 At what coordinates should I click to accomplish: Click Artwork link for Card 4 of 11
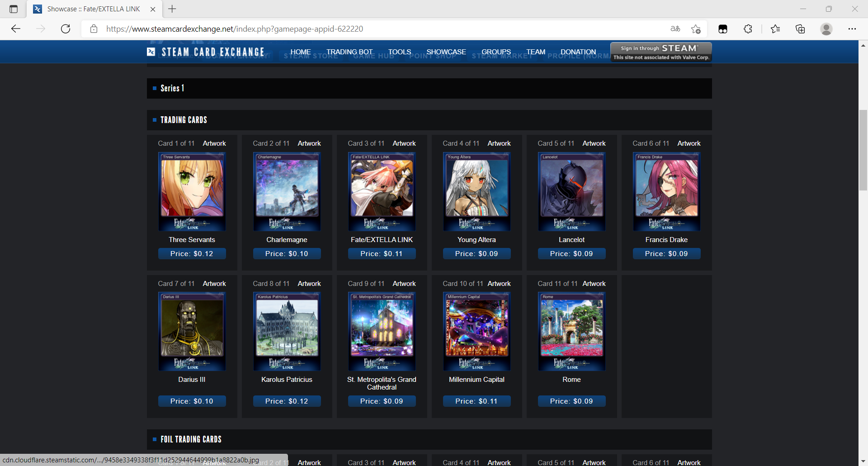tap(499, 143)
